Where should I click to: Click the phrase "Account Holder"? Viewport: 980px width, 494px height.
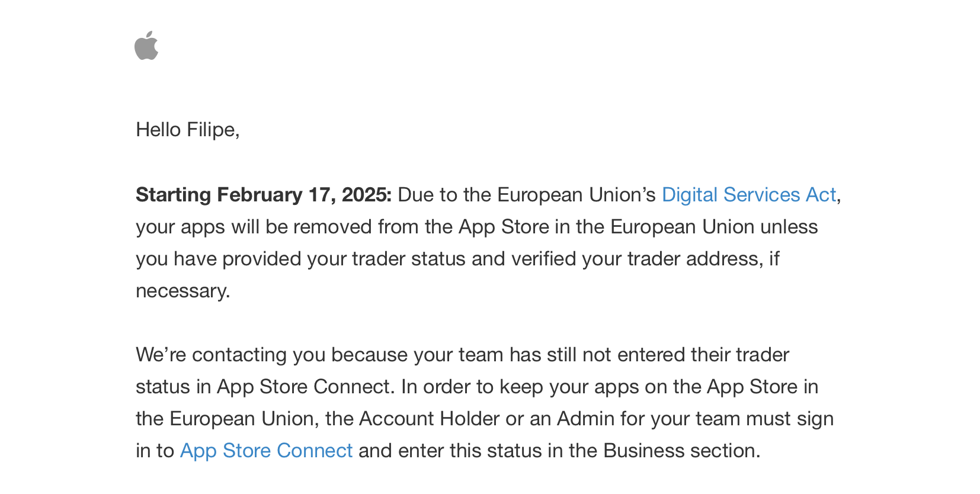pos(429,419)
